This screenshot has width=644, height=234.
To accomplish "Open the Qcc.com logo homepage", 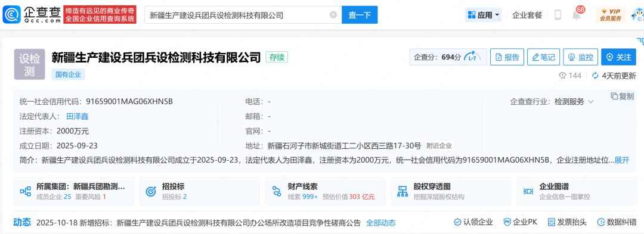I will point(32,15).
